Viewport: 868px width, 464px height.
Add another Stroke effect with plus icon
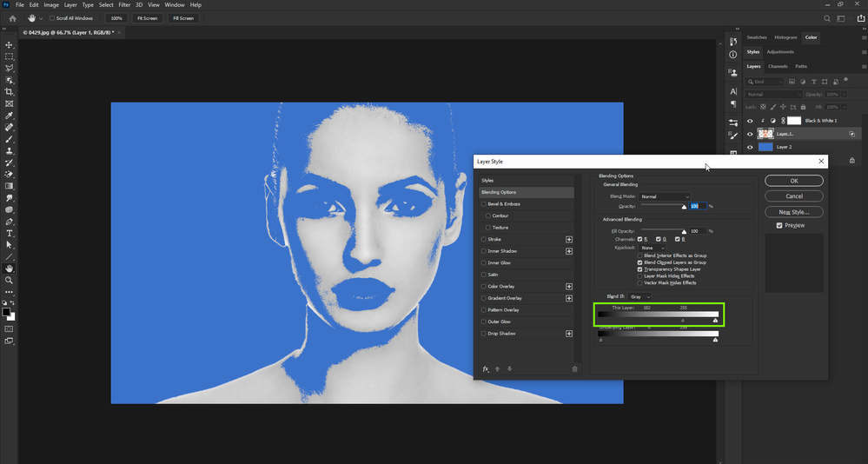569,239
